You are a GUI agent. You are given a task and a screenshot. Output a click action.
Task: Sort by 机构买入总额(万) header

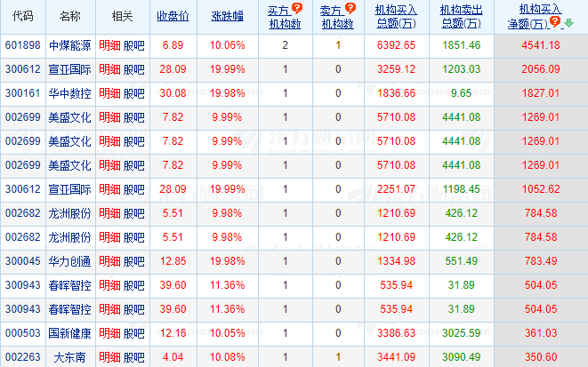click(396, 15)
